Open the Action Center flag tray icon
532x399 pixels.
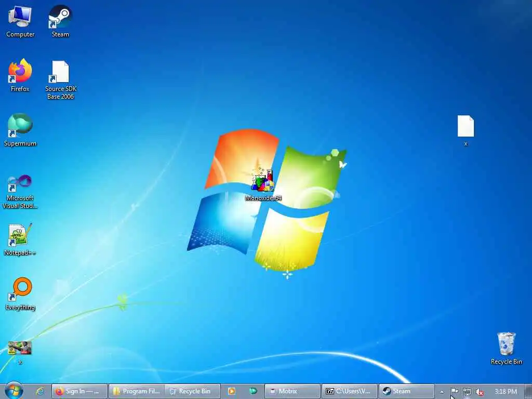point(455,392)
